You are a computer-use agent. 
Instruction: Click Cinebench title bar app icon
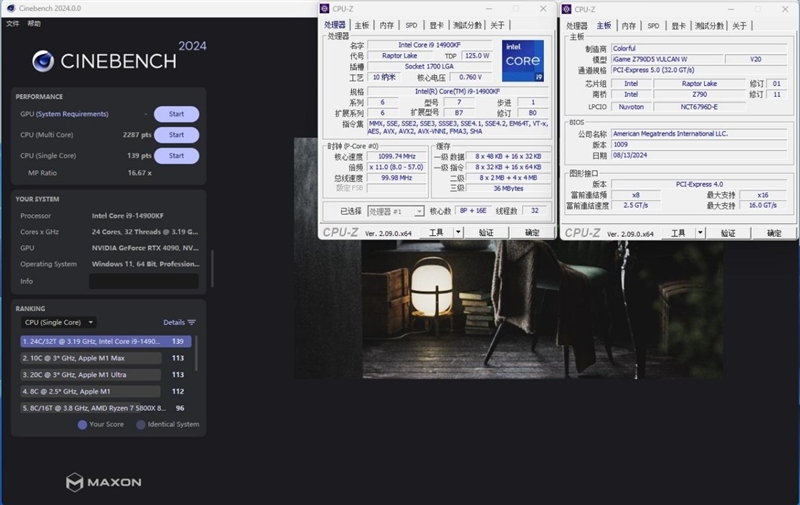pos(11,8)
